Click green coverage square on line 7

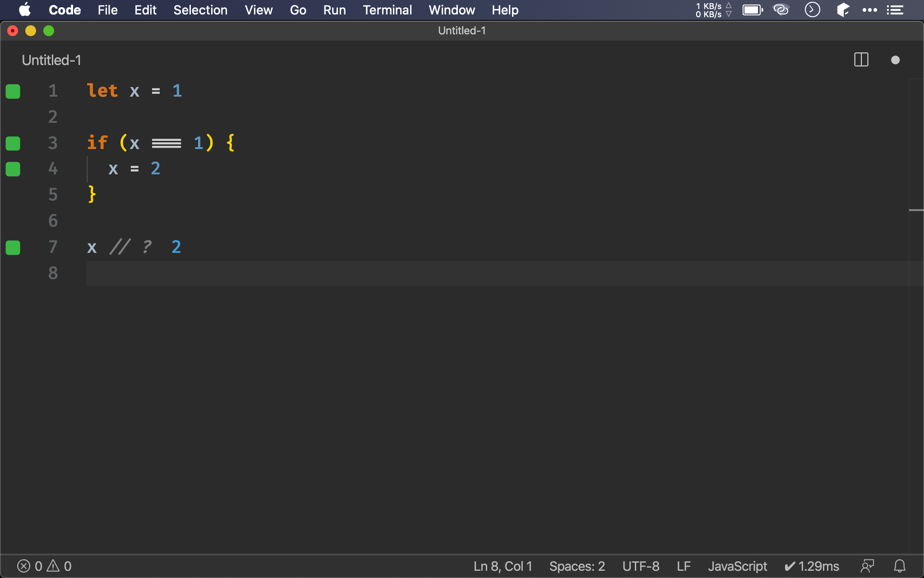tap(13, 247)
